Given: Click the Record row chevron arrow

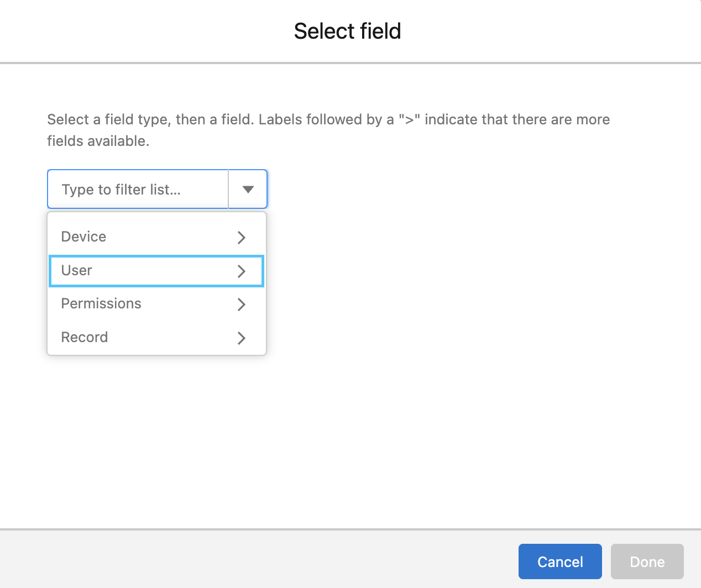Looking at the screenshot, I should (x=241, y=338).
